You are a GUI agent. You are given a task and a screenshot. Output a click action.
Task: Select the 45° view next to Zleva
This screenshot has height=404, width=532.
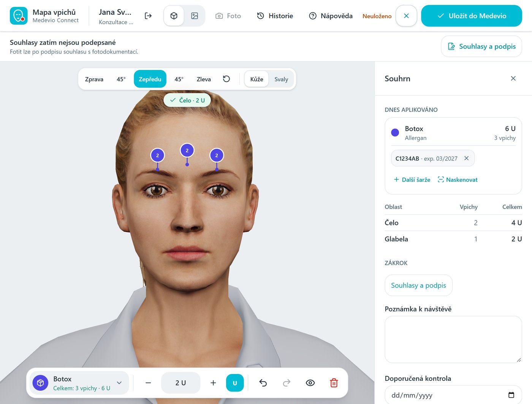point(179,79)
